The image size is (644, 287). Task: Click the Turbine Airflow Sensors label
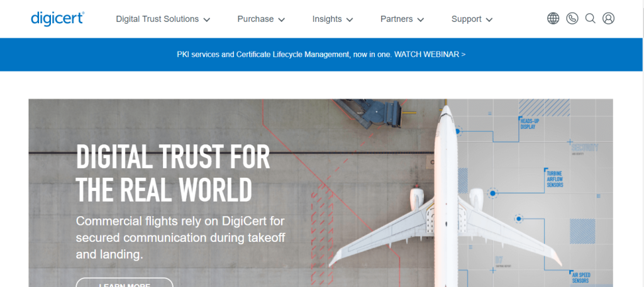555,179
